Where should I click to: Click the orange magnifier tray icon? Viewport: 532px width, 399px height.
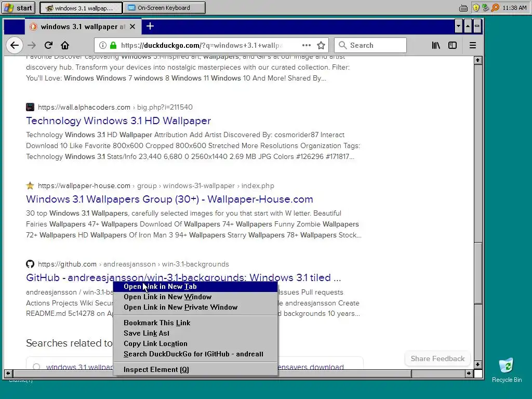coord(495,7)
